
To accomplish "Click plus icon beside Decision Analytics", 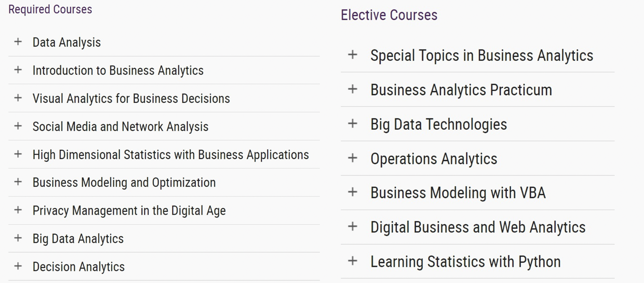I will point(18,266).
